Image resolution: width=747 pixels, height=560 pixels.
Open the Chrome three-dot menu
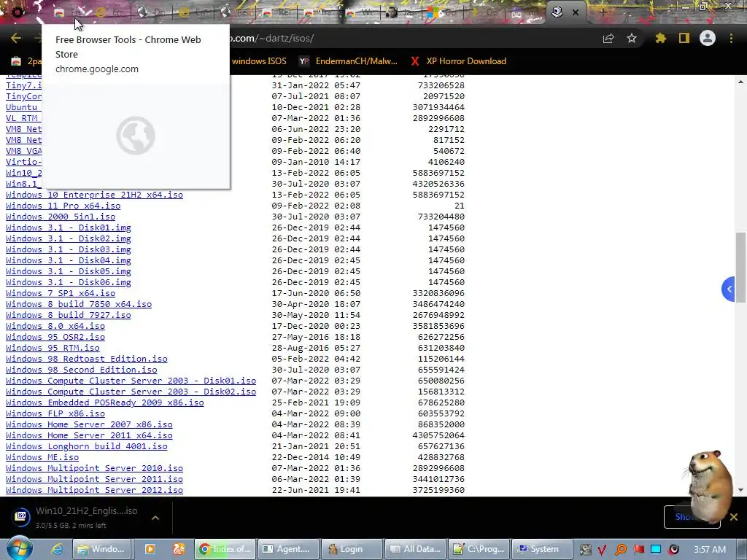(731, 38)
